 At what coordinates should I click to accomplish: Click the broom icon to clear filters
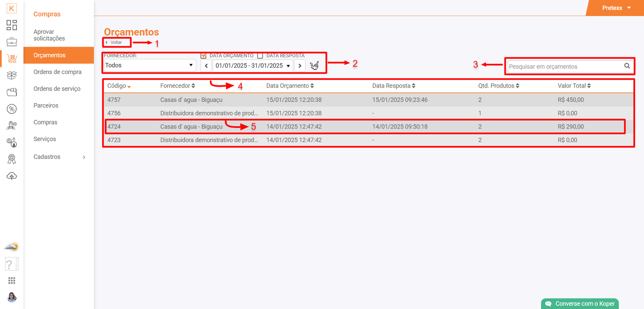point(314,66)
